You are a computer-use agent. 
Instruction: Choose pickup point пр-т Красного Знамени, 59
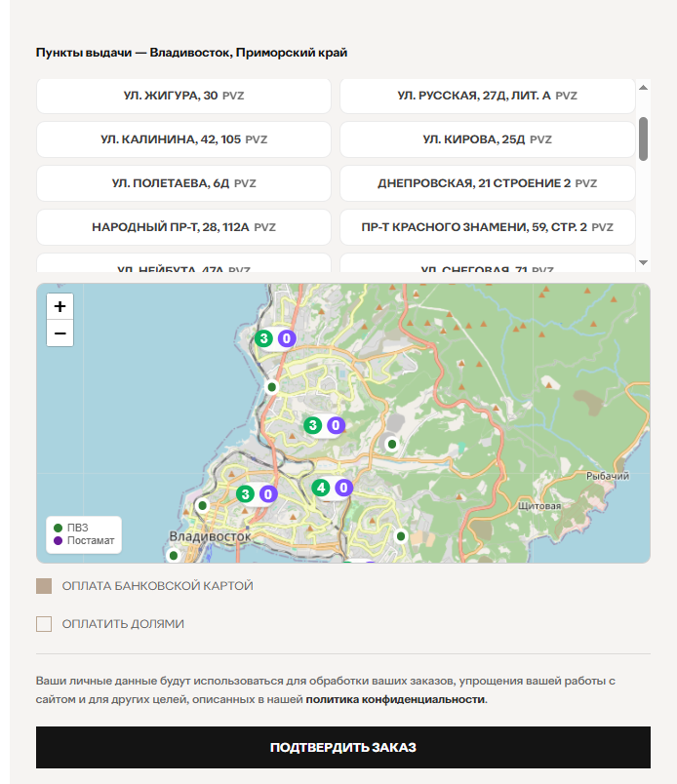point(488,227)
